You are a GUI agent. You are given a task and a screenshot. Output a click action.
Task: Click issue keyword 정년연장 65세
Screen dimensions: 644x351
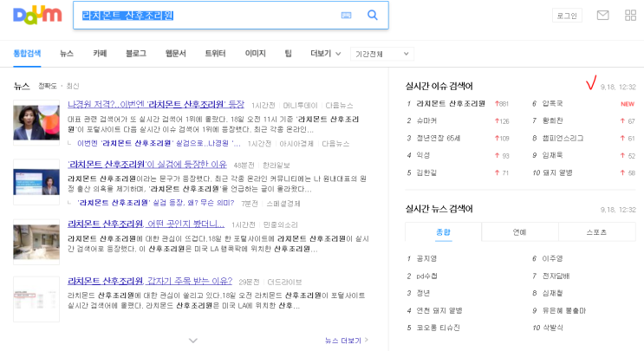coord(439,138)
